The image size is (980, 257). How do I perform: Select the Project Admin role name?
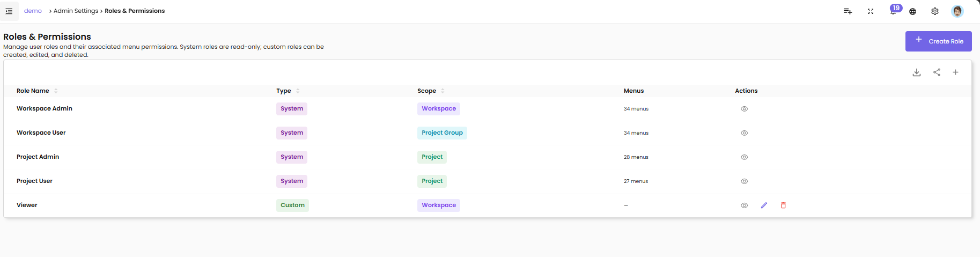pyautogui.click(x=38, y=157)
